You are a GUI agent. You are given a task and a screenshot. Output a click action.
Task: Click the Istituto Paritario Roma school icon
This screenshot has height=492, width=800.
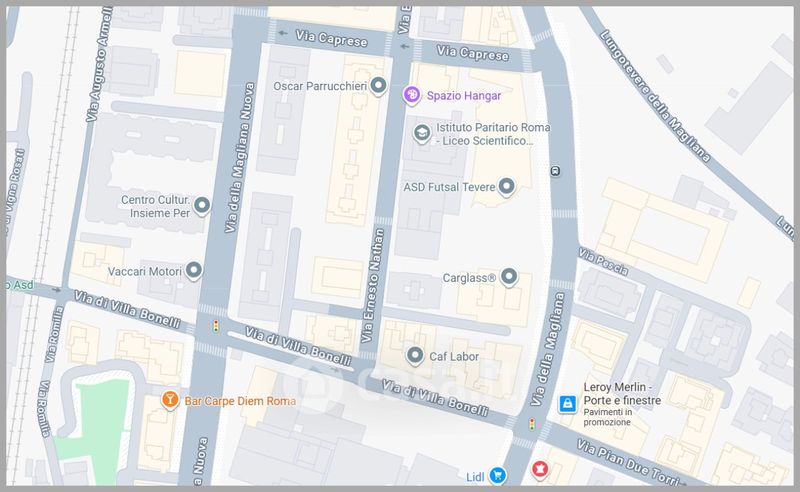click(x=422, y=133)
